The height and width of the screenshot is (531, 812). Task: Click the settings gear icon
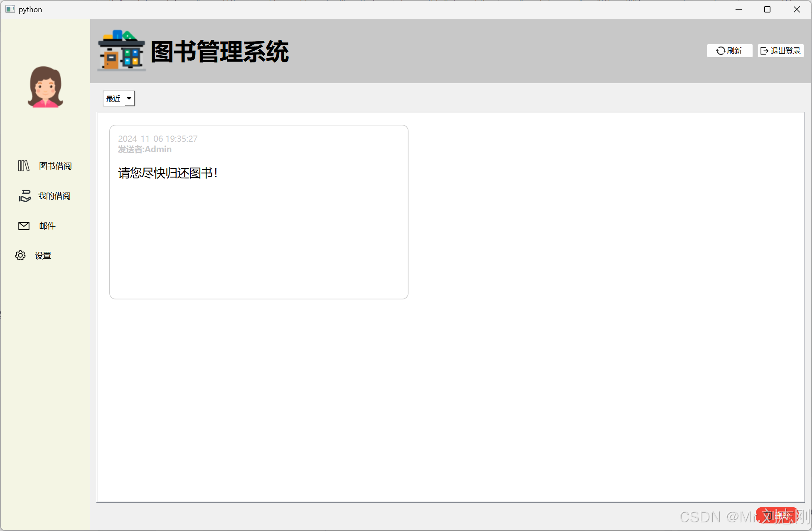(x=20, y=255)
